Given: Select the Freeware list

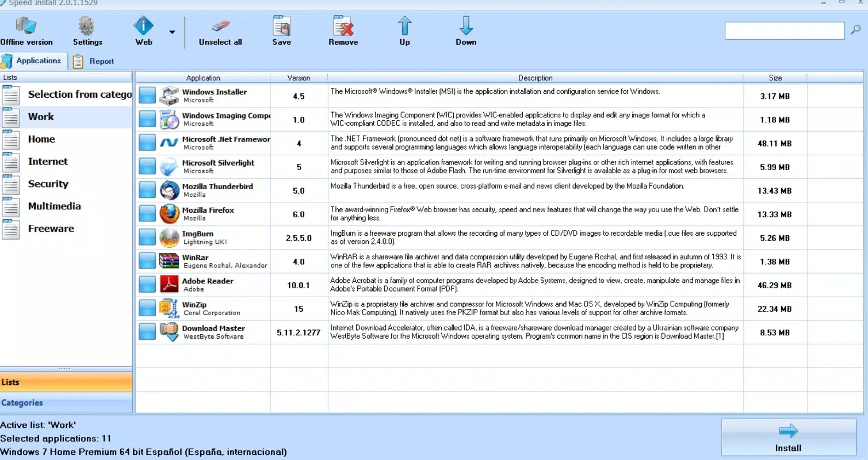Looking at the screenshot, I should click(x=66, y=229).
